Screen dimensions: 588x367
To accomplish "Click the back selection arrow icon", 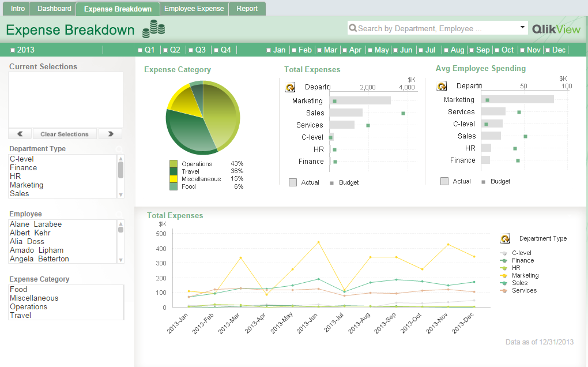I will [x=20, y=133].
